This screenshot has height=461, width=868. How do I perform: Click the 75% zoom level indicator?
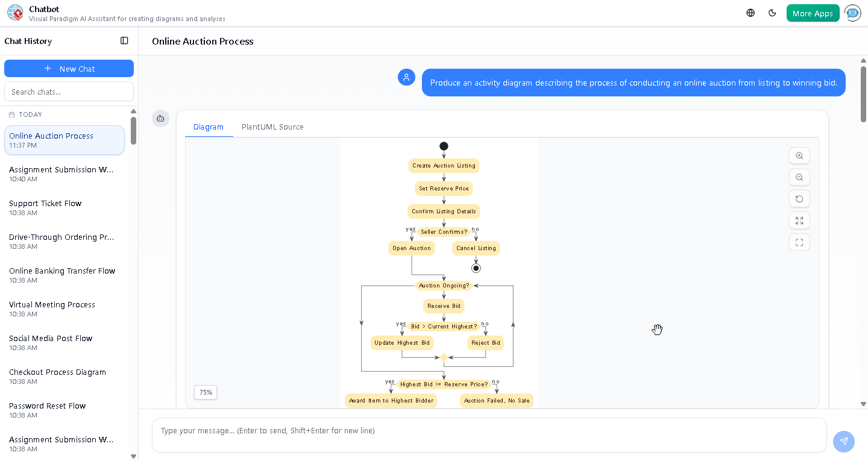(x=205, y=392)
